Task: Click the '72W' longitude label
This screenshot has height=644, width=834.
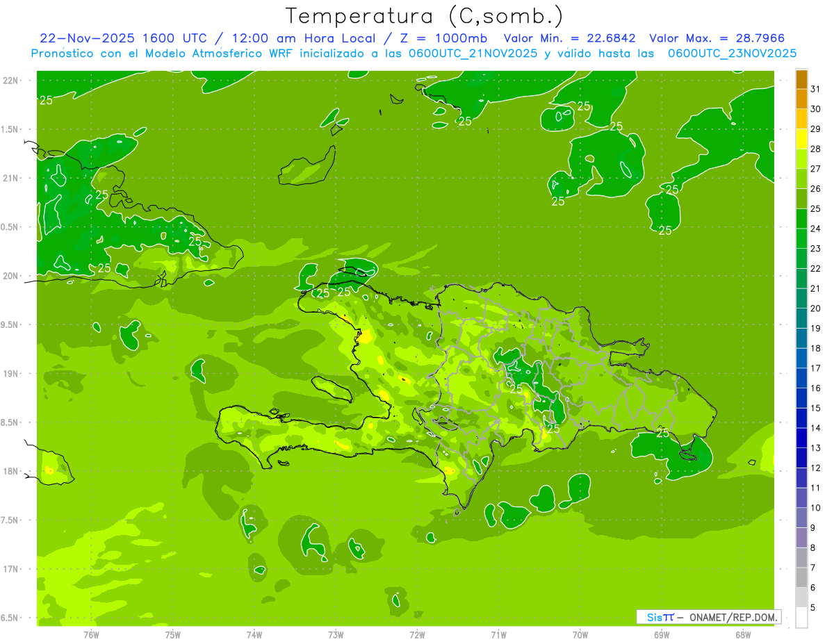Action: tap(417, 635)
